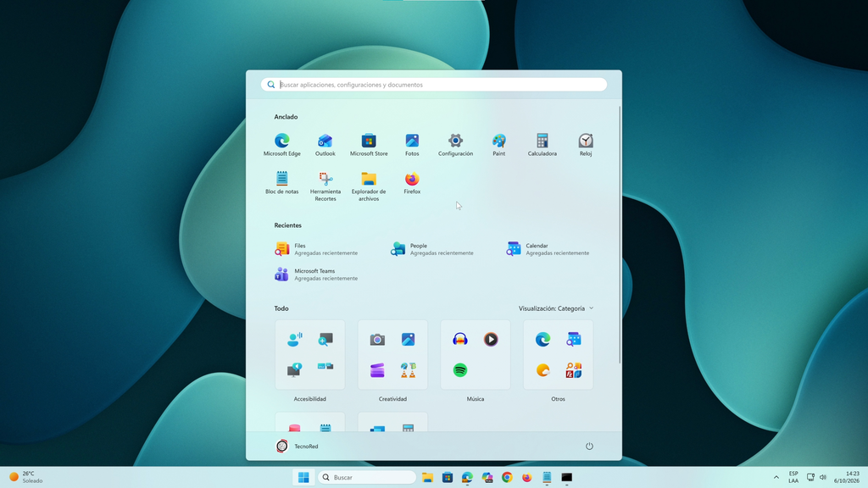The width and height of the screenshot is (868, 488).
Task: Expand the Otros folder's extra apps group
Action: pyautogui.click(x=574, y=370)
